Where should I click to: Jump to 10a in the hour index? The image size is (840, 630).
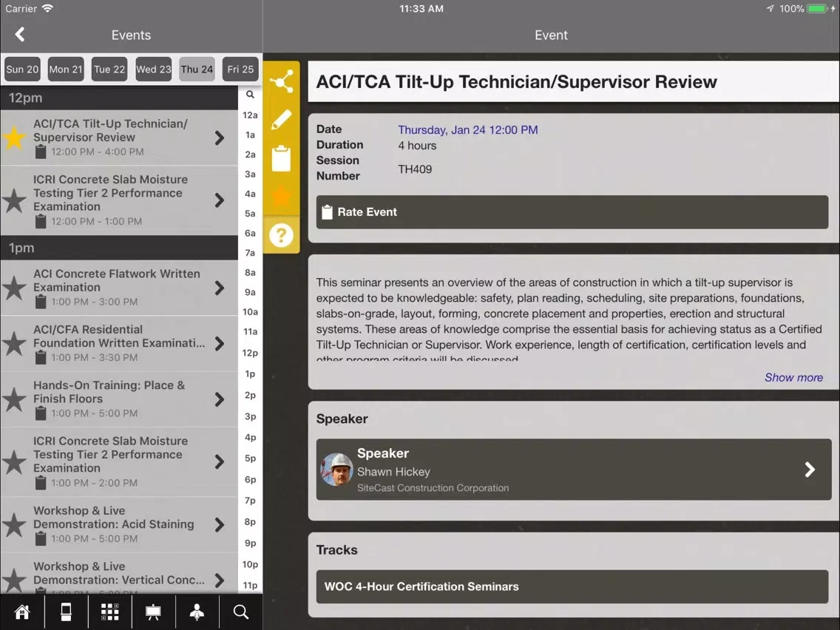point(250,312)
